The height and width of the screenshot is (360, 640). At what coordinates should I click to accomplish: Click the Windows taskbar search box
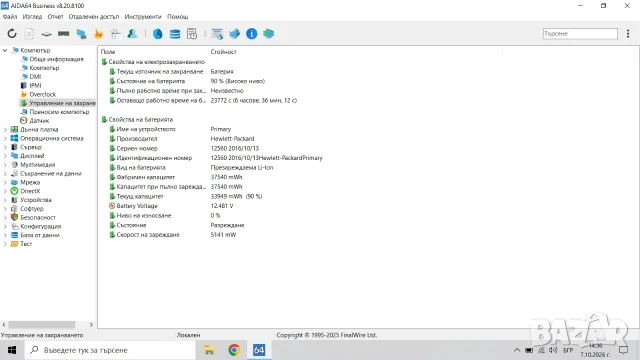110,350
